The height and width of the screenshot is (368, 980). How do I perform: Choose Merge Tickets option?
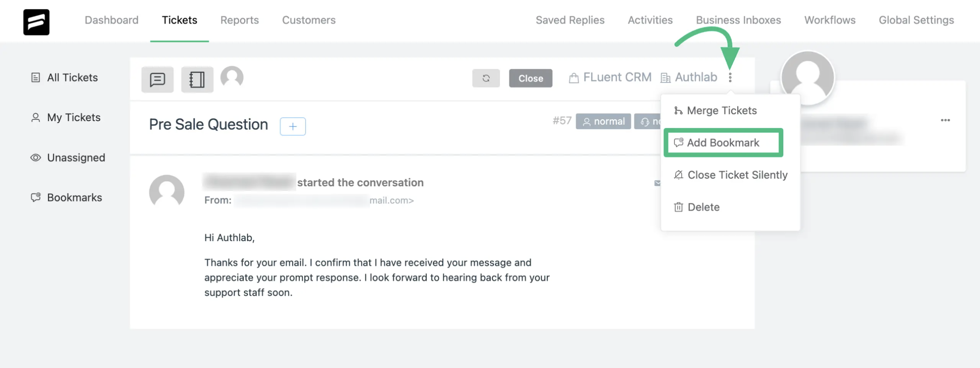(722, 110)
